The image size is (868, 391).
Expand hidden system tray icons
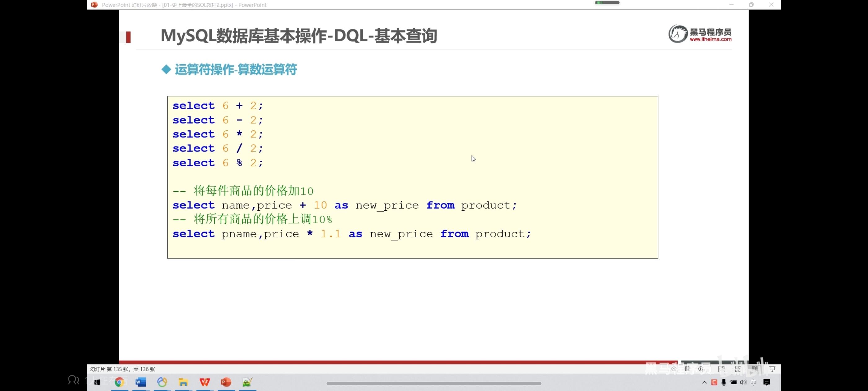click(x=704, y=382)
